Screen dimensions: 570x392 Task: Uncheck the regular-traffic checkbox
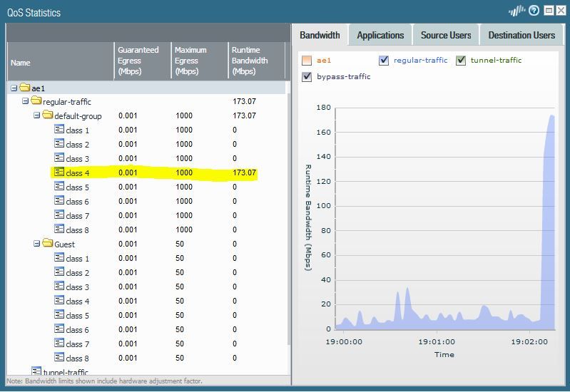(385, 61)
